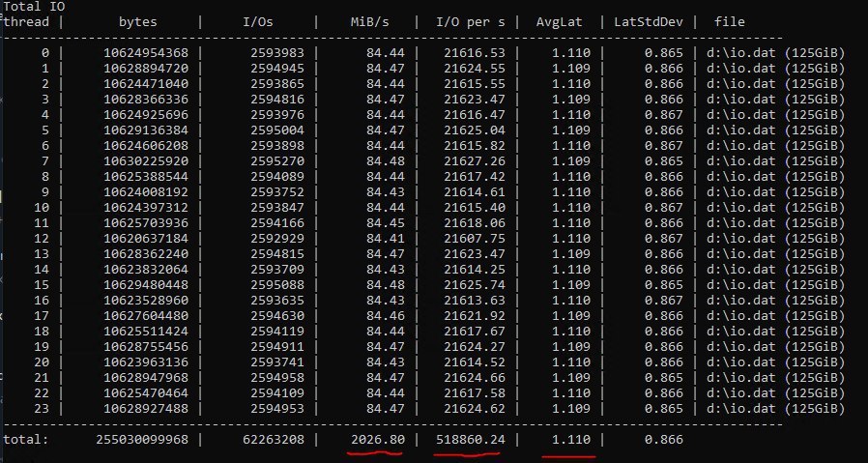Click I/Os value 2594119

277,332
